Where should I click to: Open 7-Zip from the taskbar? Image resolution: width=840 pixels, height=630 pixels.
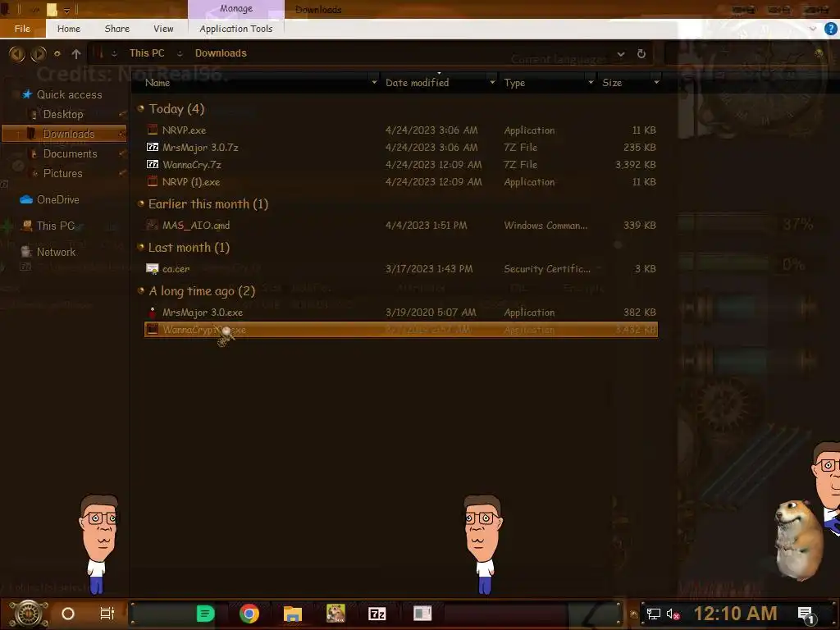pyautogui.click(x=377, y=614)
